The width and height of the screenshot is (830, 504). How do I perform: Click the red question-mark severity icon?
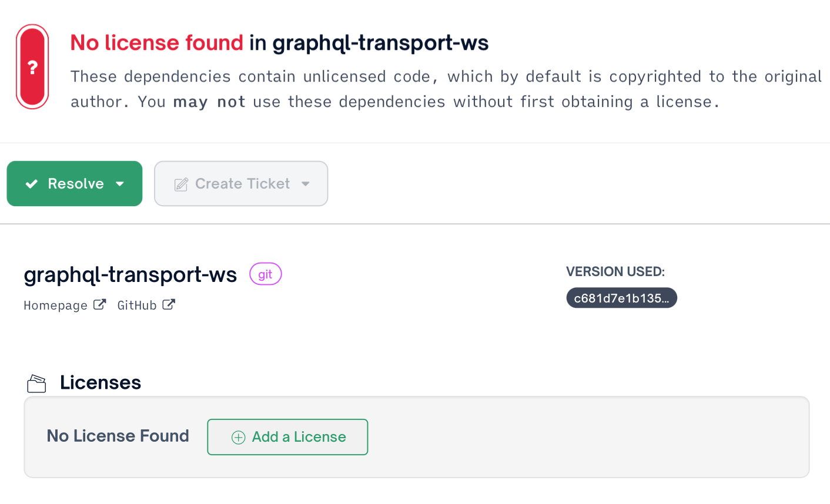(x=32, y=66)
